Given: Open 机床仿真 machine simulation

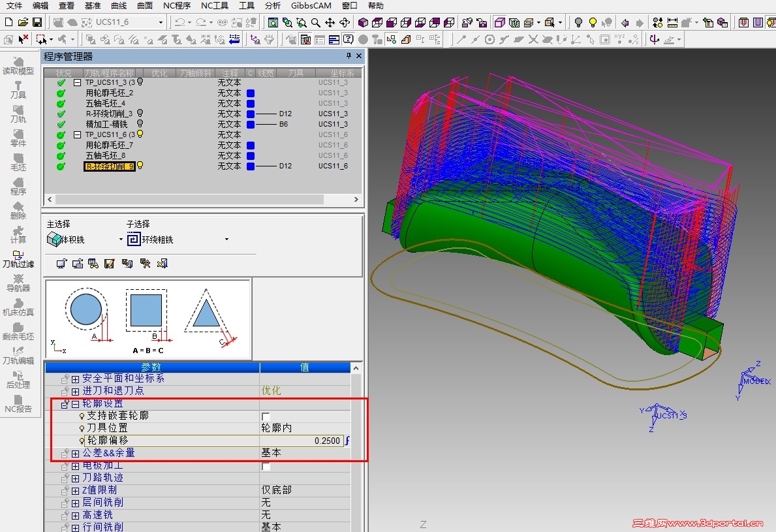Looking at the screenshot, I should tap(18, 307).
